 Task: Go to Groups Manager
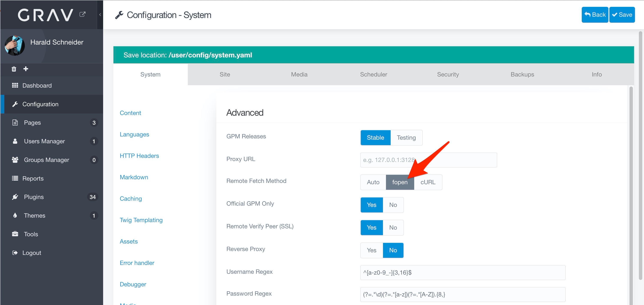tap(52, 160)
